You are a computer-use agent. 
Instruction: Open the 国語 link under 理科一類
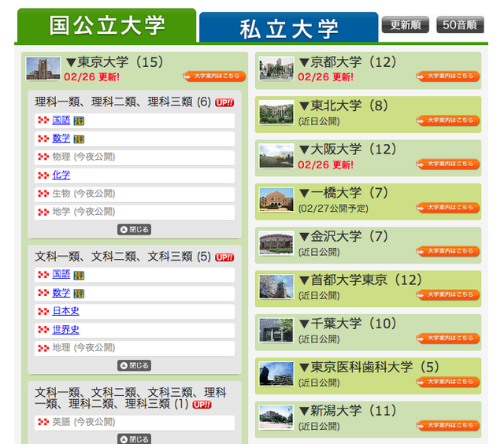pyautogui.click(x=61, y=120)
